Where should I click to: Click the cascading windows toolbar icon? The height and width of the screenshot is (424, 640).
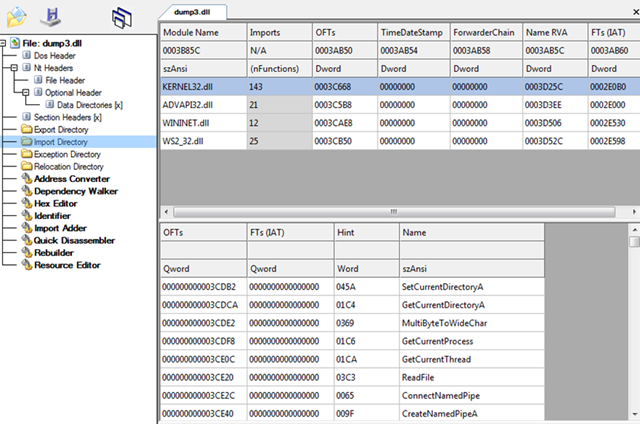point(122,18)
